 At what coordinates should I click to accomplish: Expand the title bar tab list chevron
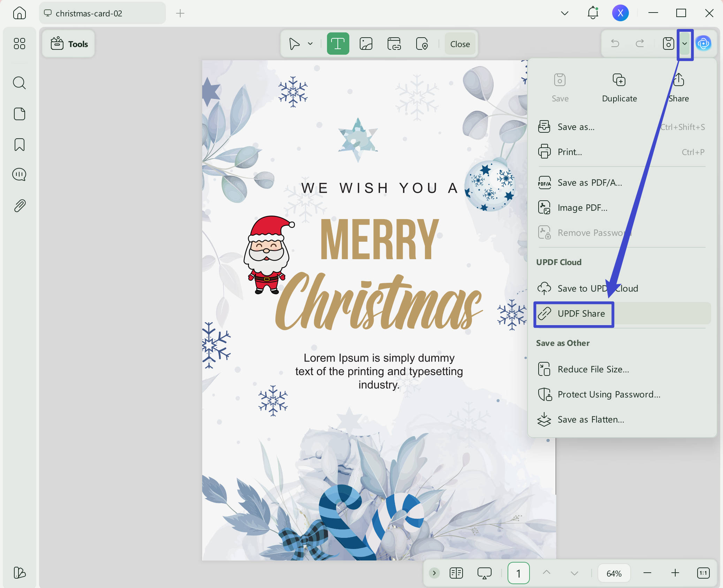coord(565,13)
